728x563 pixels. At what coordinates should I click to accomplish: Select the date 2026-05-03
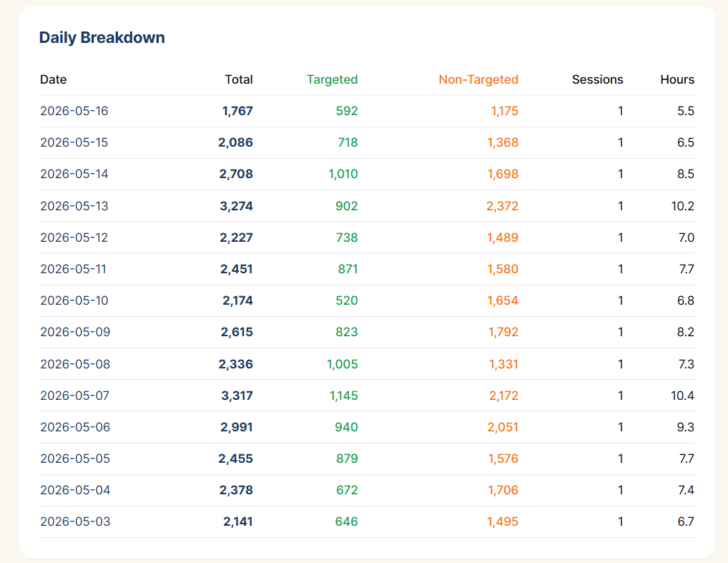75,522
